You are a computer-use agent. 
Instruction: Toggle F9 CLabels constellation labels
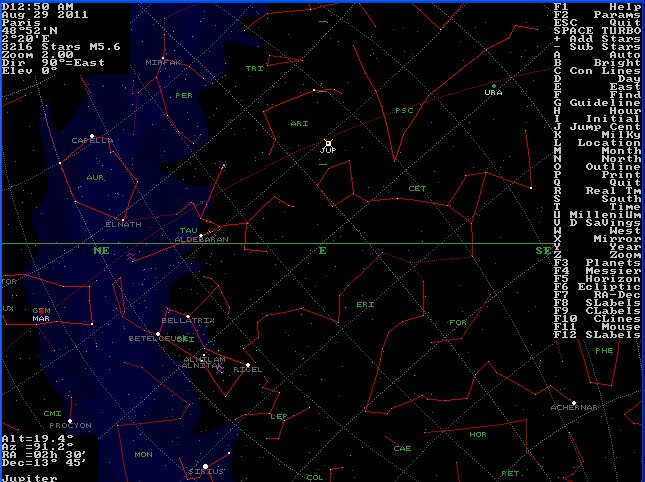pos(597,311)
